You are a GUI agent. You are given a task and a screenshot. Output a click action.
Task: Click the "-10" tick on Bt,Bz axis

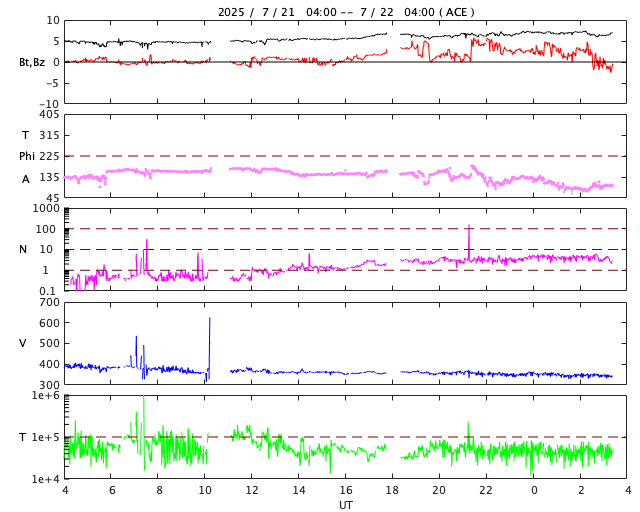click(49, 104)
